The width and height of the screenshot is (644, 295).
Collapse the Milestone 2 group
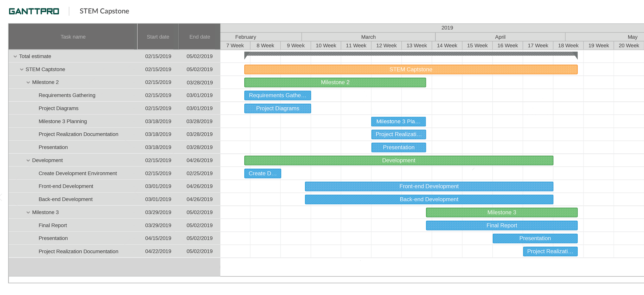click(x=28, y=82)
